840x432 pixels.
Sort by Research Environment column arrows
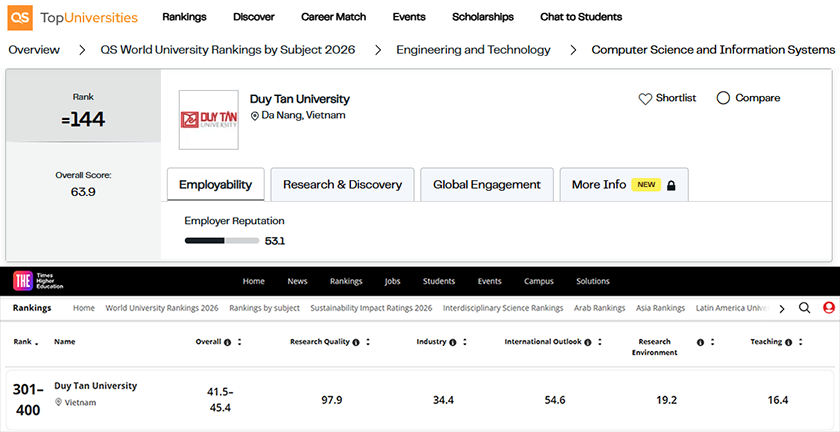tap(712, 342)
